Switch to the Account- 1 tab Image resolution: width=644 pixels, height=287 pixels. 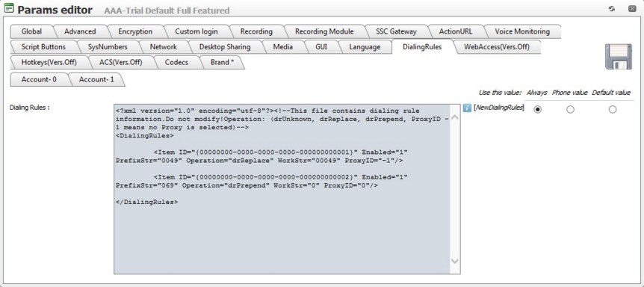click(x=96, y=80)
